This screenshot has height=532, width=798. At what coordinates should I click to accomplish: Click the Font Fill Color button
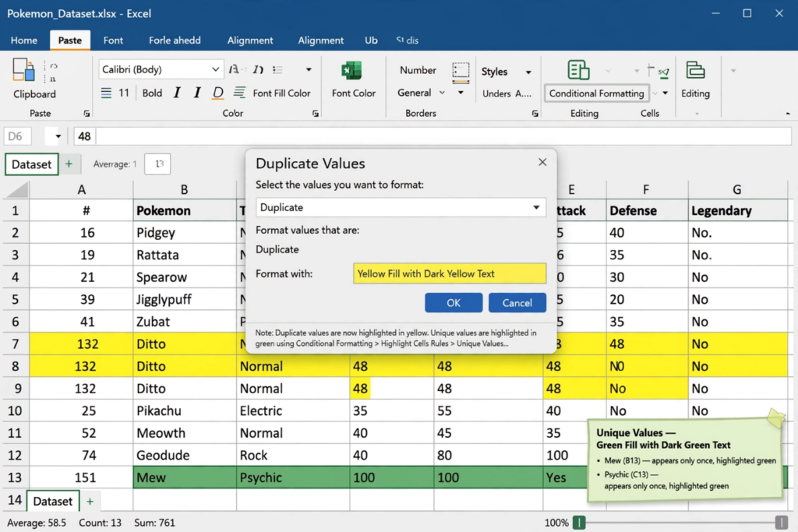[281, 93]
